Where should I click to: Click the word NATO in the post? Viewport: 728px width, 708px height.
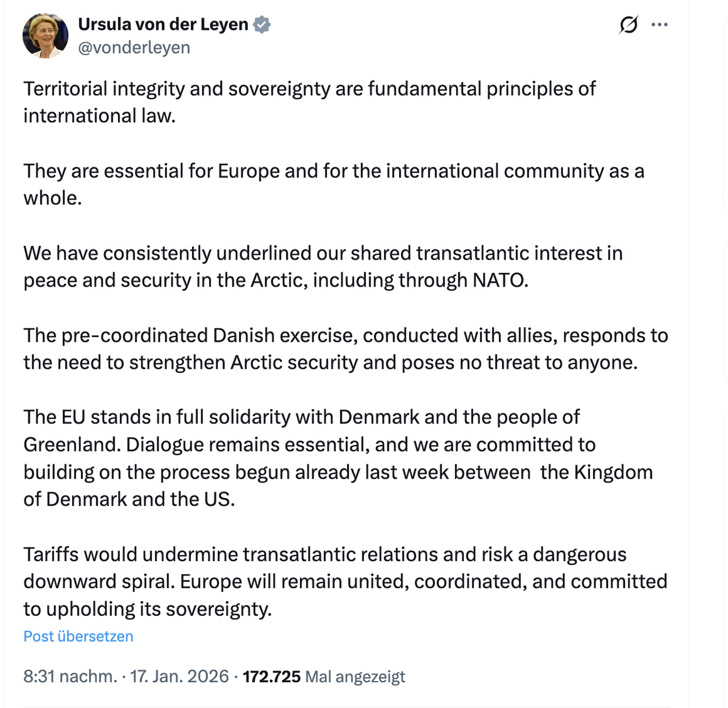pos(499,281)
